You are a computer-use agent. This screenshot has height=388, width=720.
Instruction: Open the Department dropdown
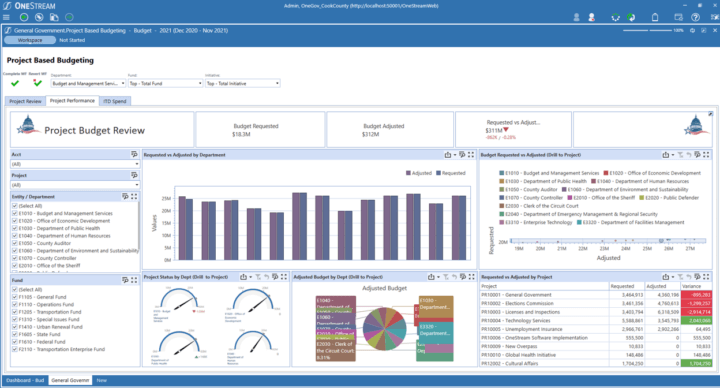[x=88, y=83]
